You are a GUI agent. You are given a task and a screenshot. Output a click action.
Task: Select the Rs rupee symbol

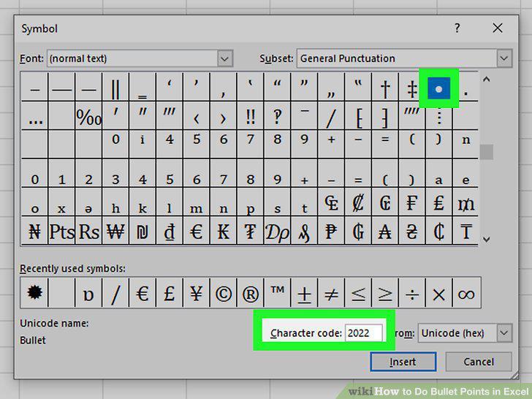(88, 231)
